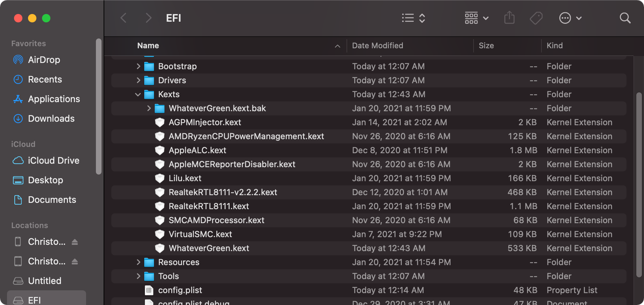This screenshot has height=305, width=644.
Task: Sort by Date Modified column
Action: pos(377,46)
